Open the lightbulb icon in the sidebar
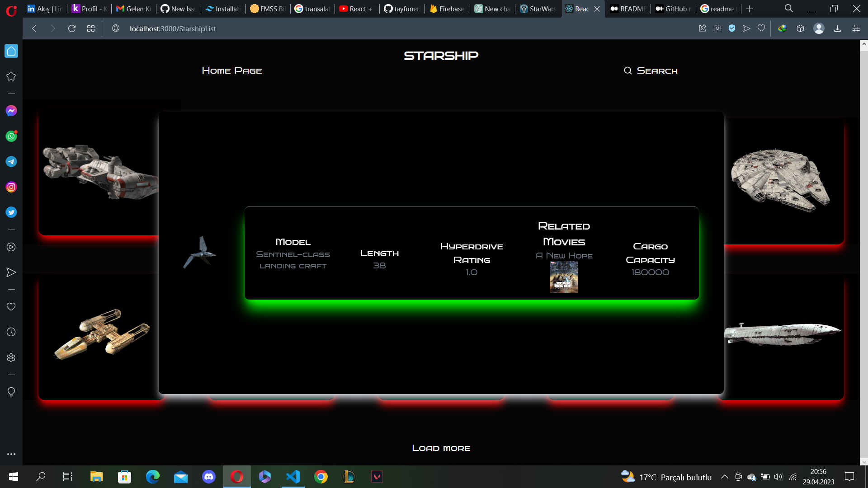Image resolution: width=868 pixels, height=488 pixels. (11, 392)
